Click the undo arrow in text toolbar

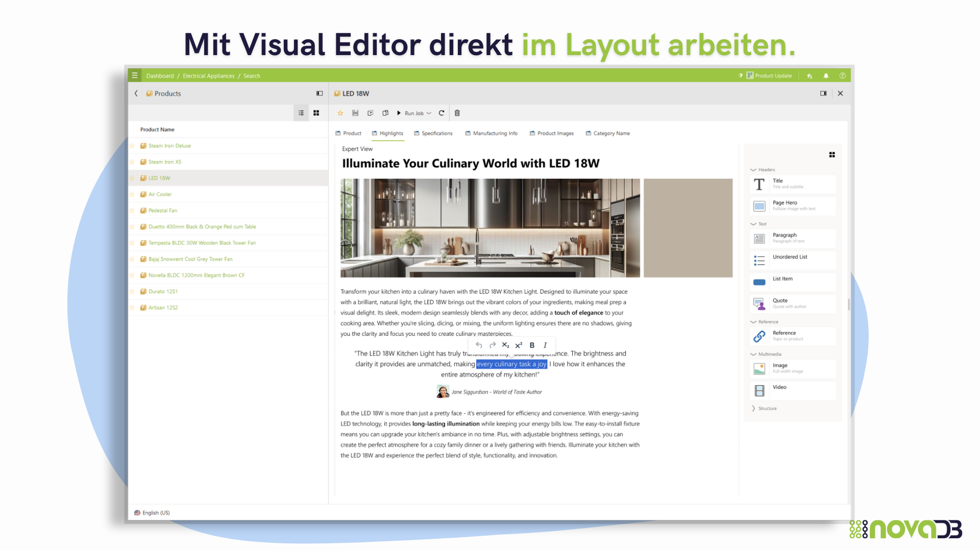coord(479,345)
